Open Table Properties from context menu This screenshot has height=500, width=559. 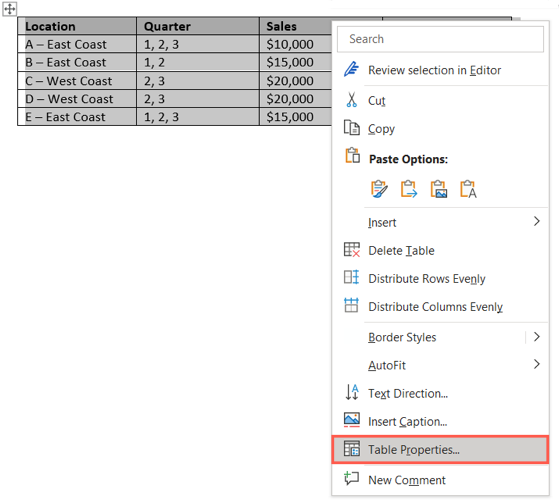coord(440,449)
